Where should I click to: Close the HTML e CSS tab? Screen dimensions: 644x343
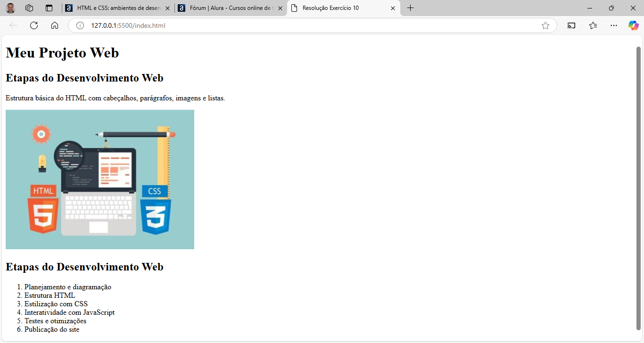pos(167,8)
